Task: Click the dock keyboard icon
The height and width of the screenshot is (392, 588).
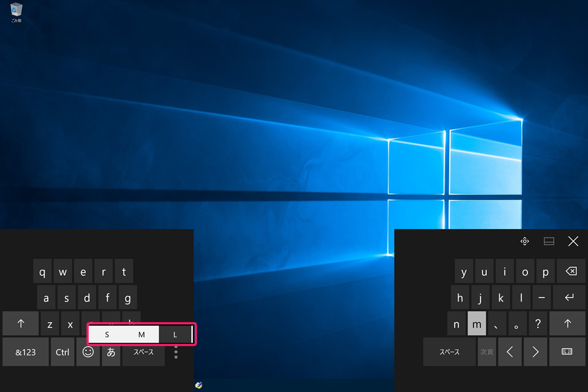Action: [x=549, y=242]
